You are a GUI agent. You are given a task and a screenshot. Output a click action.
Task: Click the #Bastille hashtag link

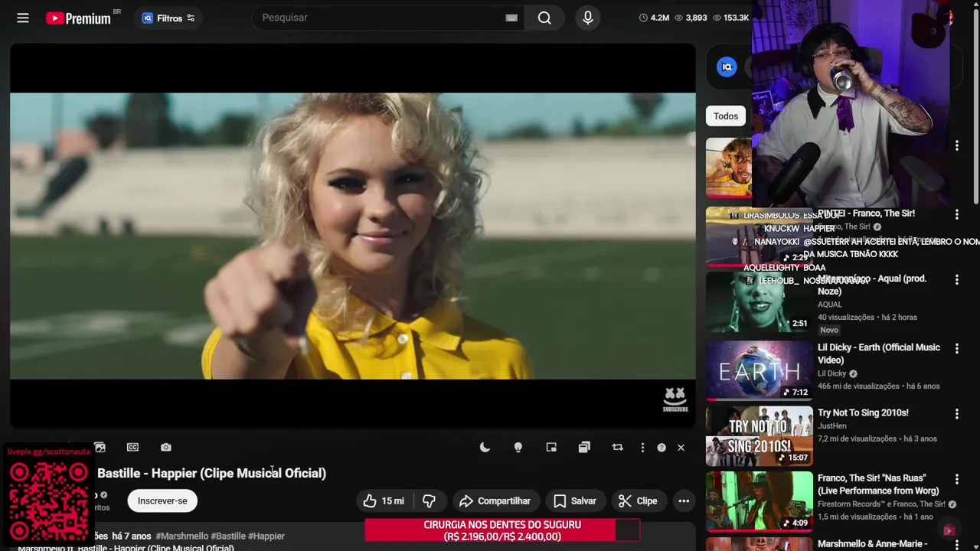coord(227,536)
